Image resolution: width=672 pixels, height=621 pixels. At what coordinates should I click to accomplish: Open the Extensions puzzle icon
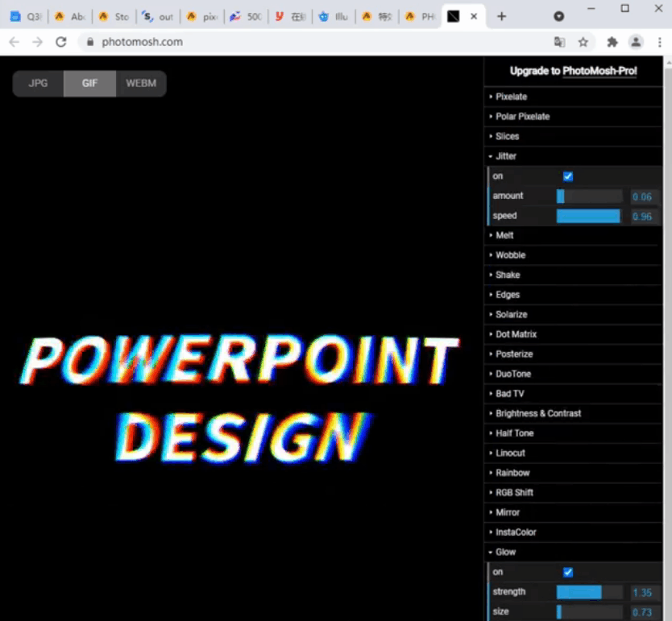[x=612, y=42]
